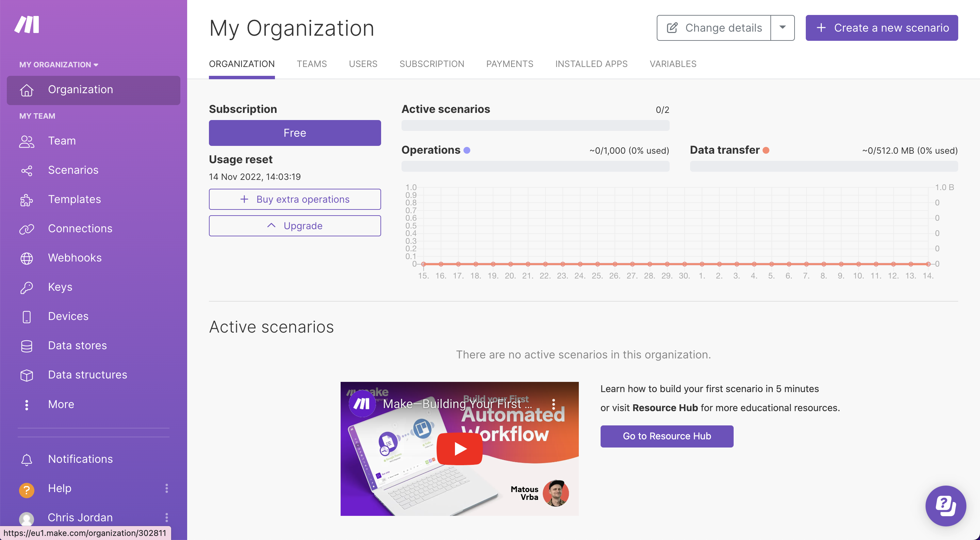This screenshot has width=980, height=540.
Task: Click Buy extra operations button
Action: pyautogui.click(x=294, y=199)
